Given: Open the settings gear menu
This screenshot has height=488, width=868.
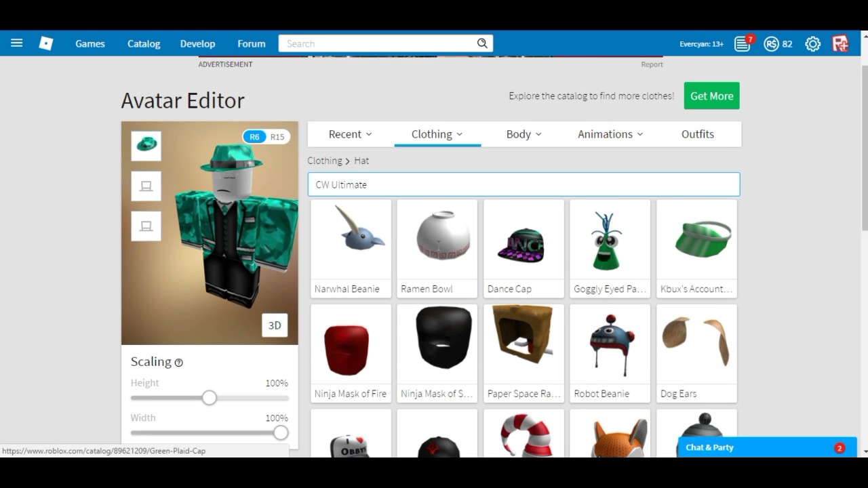Looking at the screenshot, I should point(812,44).
